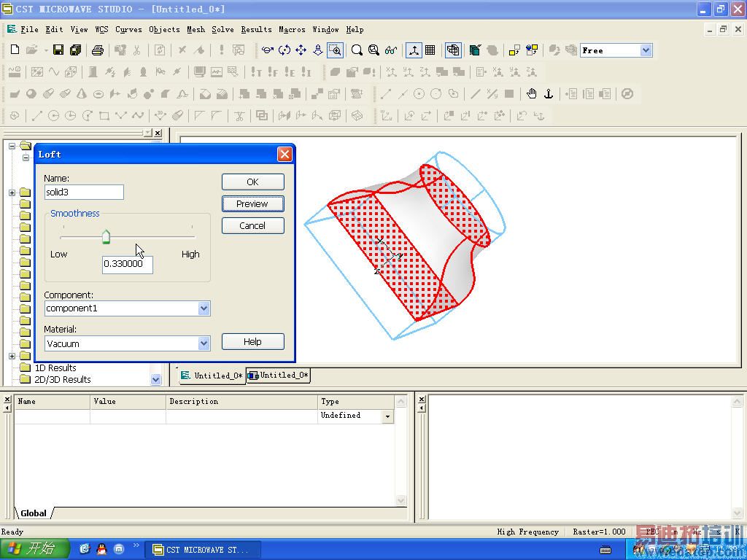Select the hand pick tool
Image resolution: width=747 pixels, height=560 pixels.
pyautogui.click(x=532, y=94)
